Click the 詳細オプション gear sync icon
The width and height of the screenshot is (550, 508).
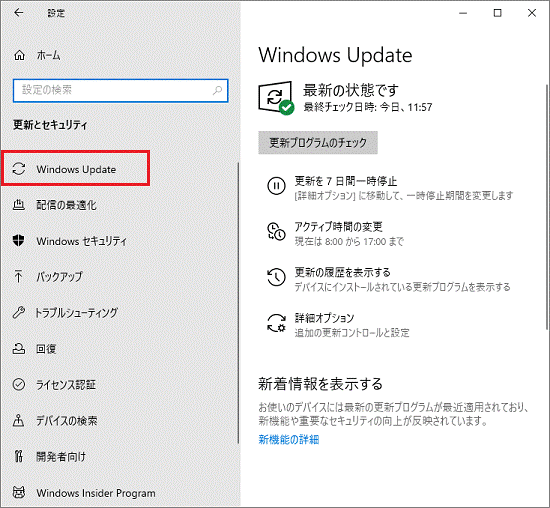point(276,323)
